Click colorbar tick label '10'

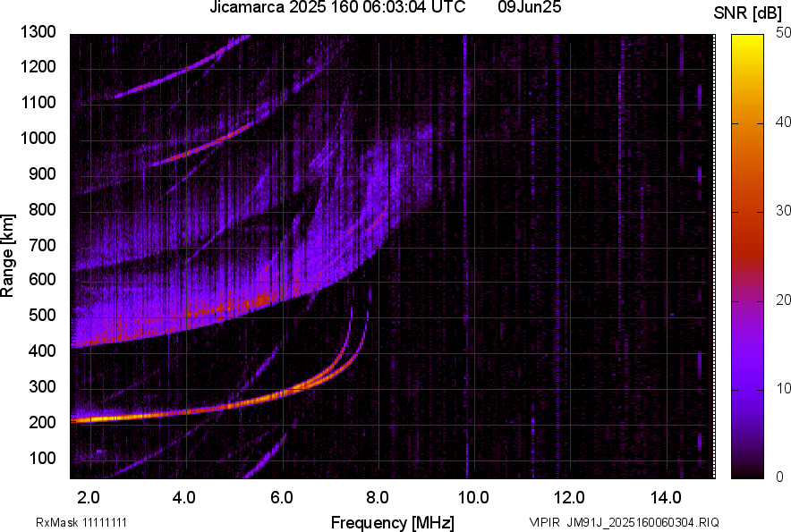click(784, 388)
